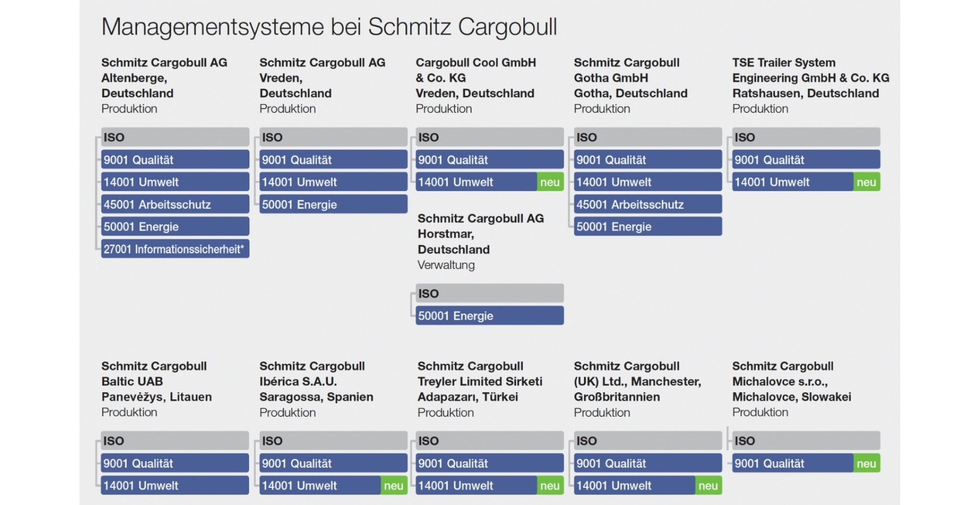Click the 27001 Informationssicherheit bar under Altenberge
Image resolution: width=980 pixels, height=505 pixels.
pyautogui.click(x=175, y=249)
